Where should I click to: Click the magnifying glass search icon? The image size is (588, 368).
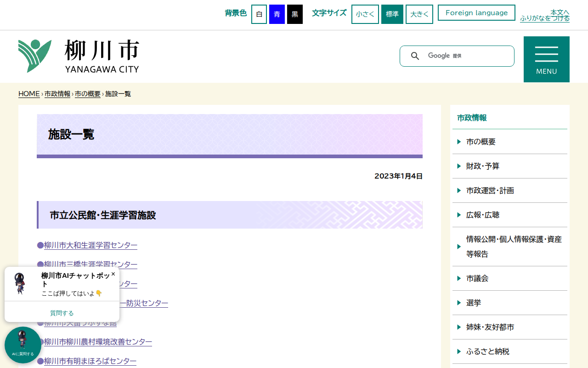coord(415,56)
